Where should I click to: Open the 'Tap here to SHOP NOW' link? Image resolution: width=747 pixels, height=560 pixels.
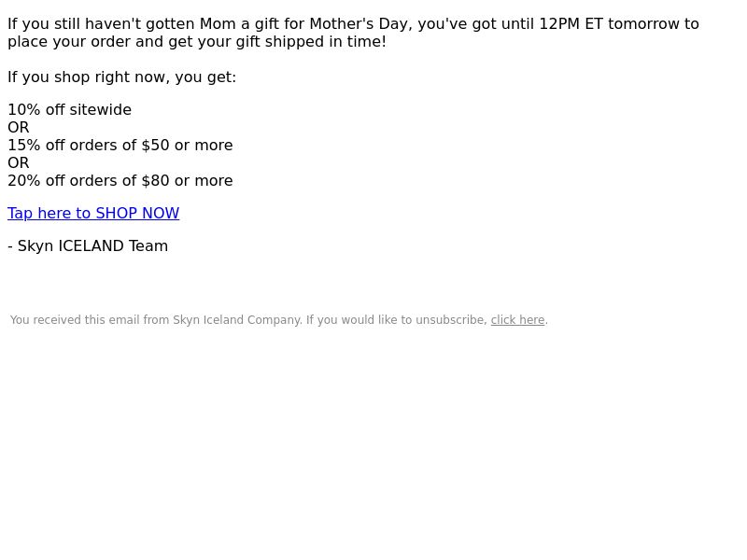coord(93,213)
